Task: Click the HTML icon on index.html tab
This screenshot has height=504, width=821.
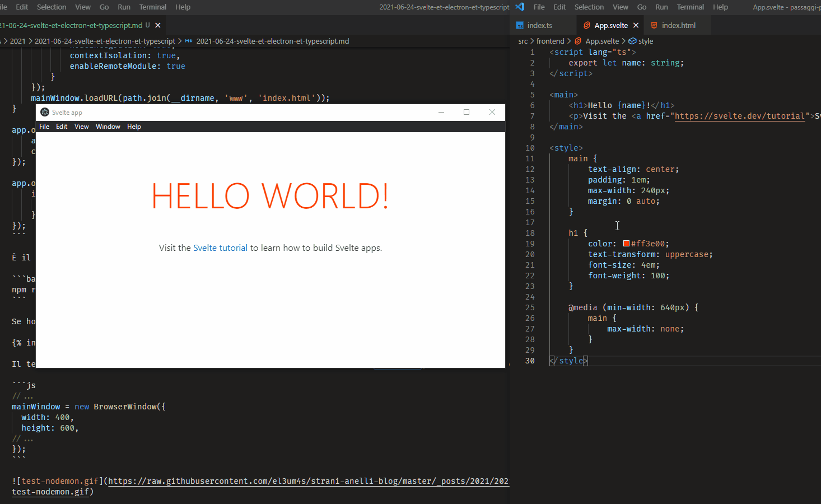Action: 654,25
